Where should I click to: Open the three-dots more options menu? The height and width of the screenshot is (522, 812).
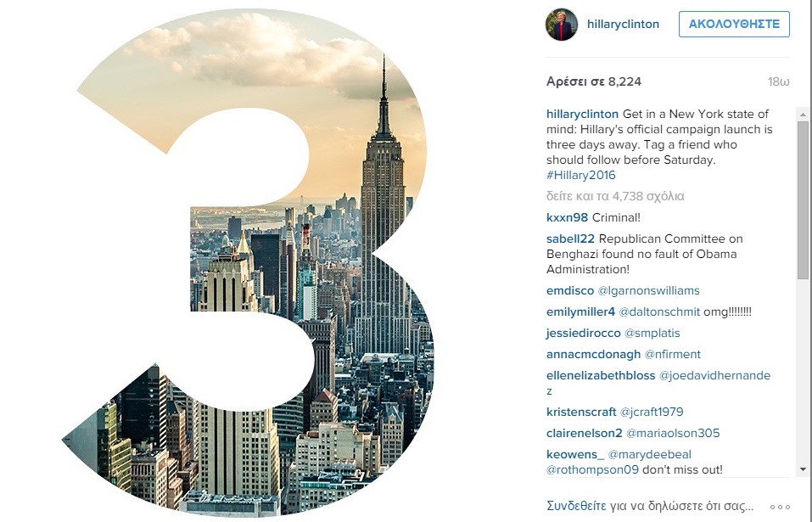[x=780, y=507]
